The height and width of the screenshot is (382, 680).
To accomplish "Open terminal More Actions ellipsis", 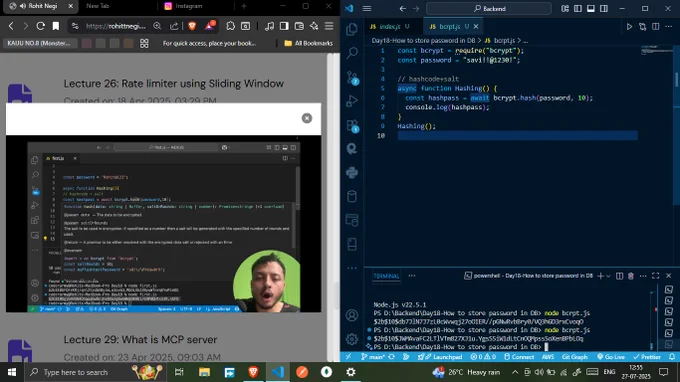I will 643,276.
